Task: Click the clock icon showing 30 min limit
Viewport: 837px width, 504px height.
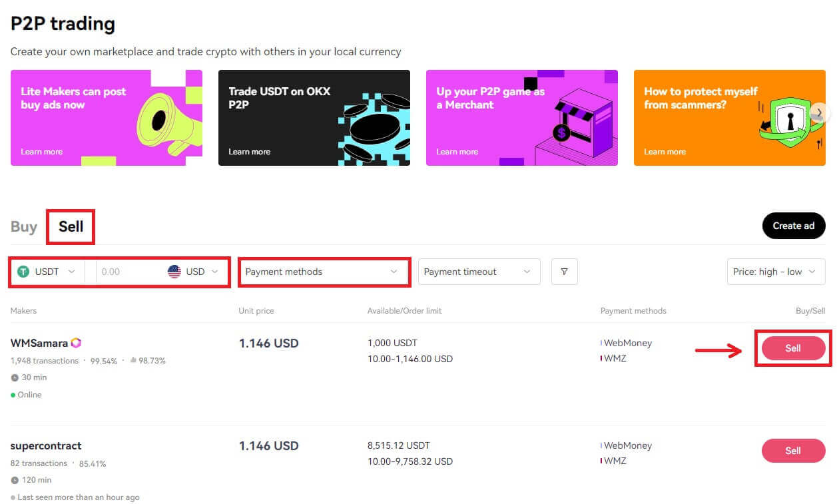Action: [x=15, y=378]
